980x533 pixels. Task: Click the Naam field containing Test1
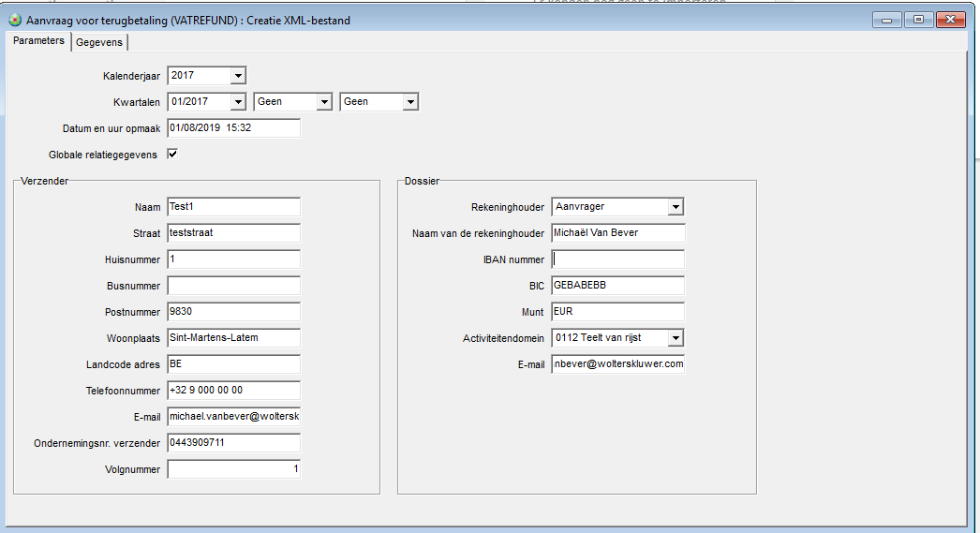click(x=233, y=207)
